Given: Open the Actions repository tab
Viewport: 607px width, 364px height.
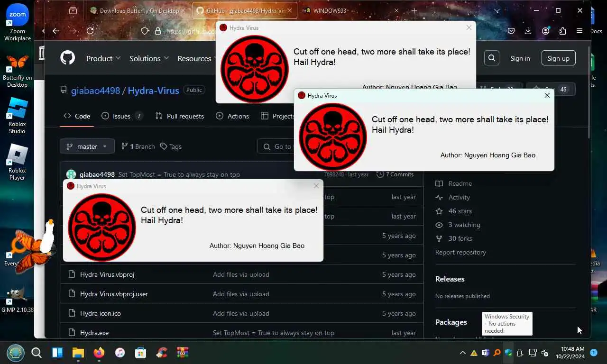Looking at the screenshot, I should tap(232, 116).
